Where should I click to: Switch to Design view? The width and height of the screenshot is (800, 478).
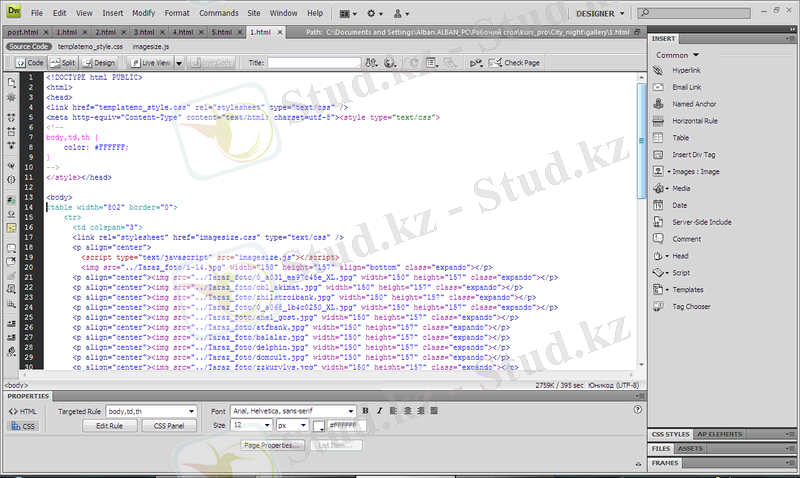[99, 63]
